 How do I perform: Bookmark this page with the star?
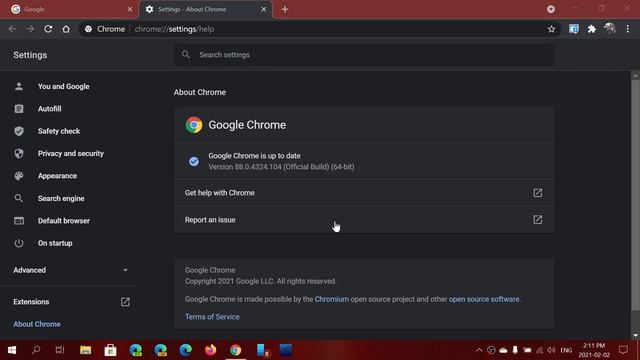551,29
